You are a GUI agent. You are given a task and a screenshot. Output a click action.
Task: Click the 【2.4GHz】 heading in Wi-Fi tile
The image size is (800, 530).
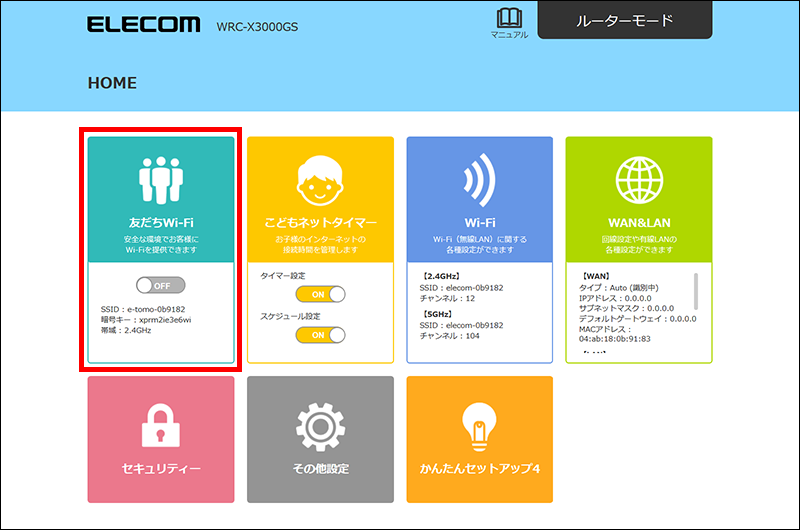tap(440, 276)
